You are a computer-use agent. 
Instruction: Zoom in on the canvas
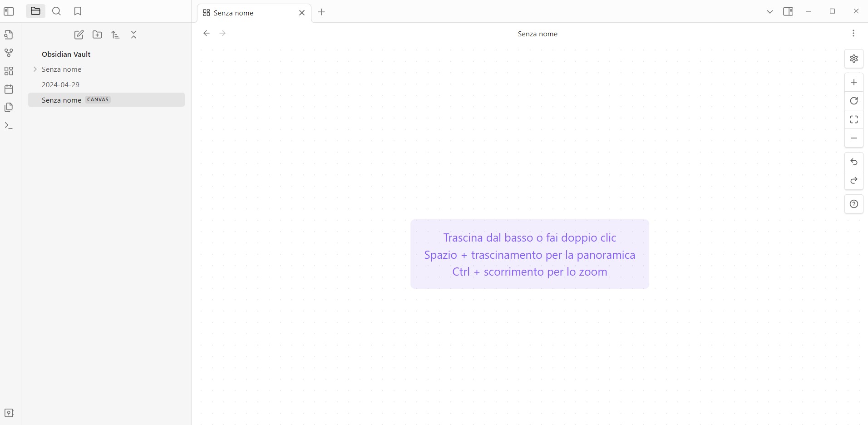[853, 82]
